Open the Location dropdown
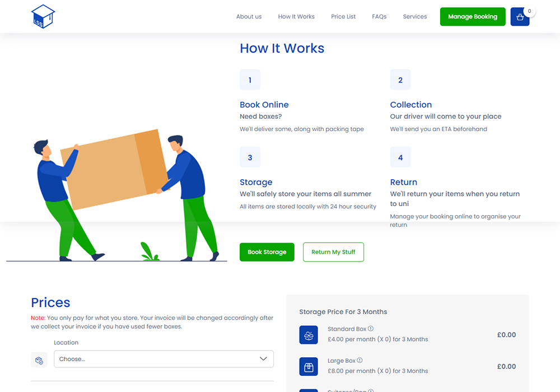Image resolution: width=560 pixels, height=392 pixels. pos(157,359)
